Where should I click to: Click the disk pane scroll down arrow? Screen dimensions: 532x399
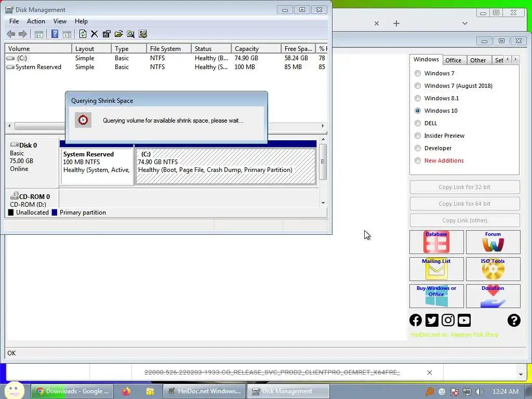pyautogui.click(x=323, y=203)
